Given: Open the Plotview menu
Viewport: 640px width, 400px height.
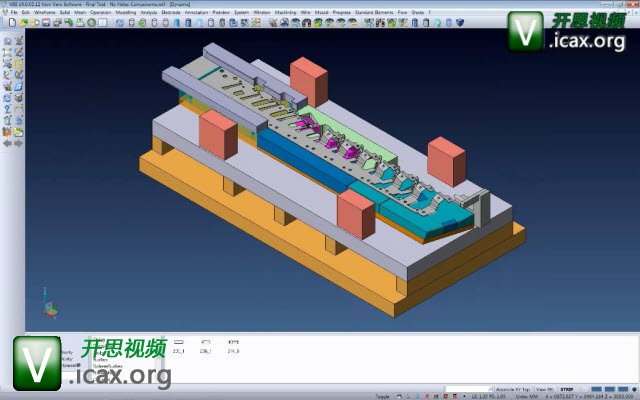Looking at the screenshot, I should [221, 12].
